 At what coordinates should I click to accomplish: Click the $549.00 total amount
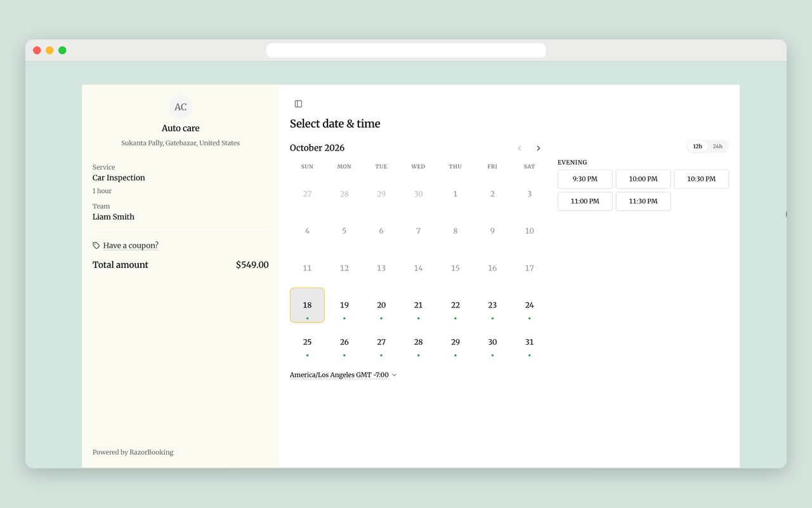252,265
